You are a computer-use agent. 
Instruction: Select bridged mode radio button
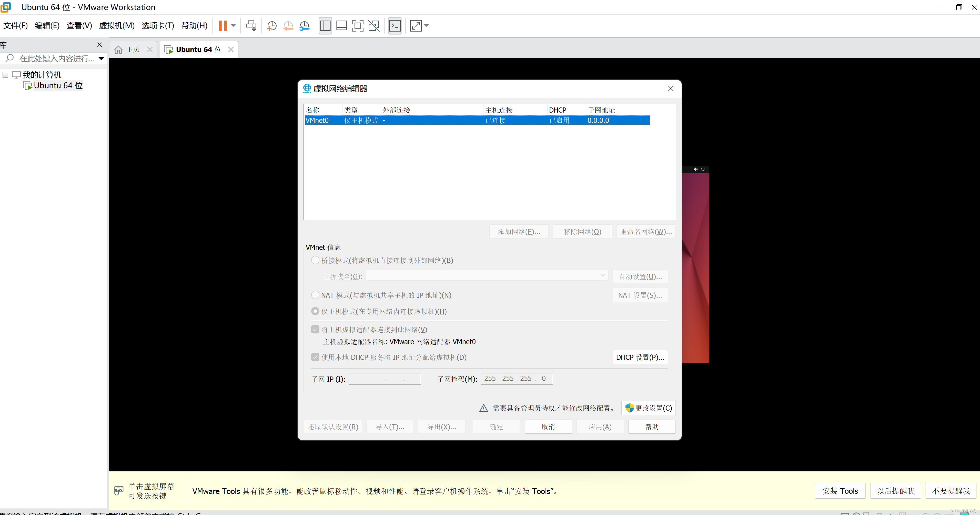315,260
